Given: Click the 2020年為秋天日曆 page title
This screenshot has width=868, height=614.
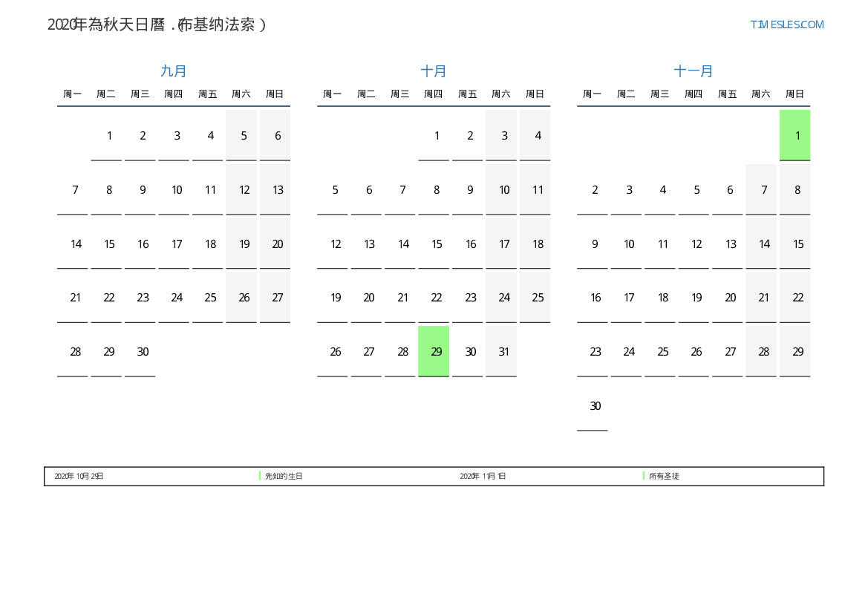Looking at the screenshot, I should 157,25.
